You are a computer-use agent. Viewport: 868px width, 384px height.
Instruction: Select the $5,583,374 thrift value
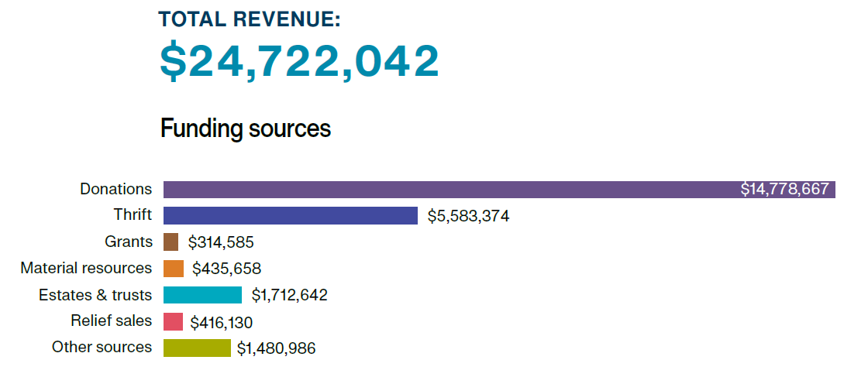click(468, 217)
